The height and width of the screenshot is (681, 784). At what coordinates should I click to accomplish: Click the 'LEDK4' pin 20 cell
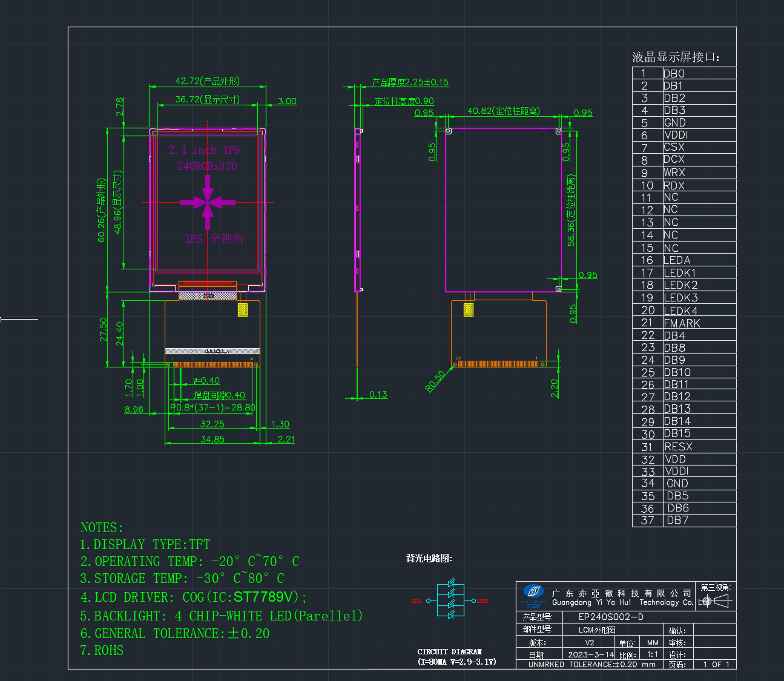pyautogui.click(x=700, y=311)
